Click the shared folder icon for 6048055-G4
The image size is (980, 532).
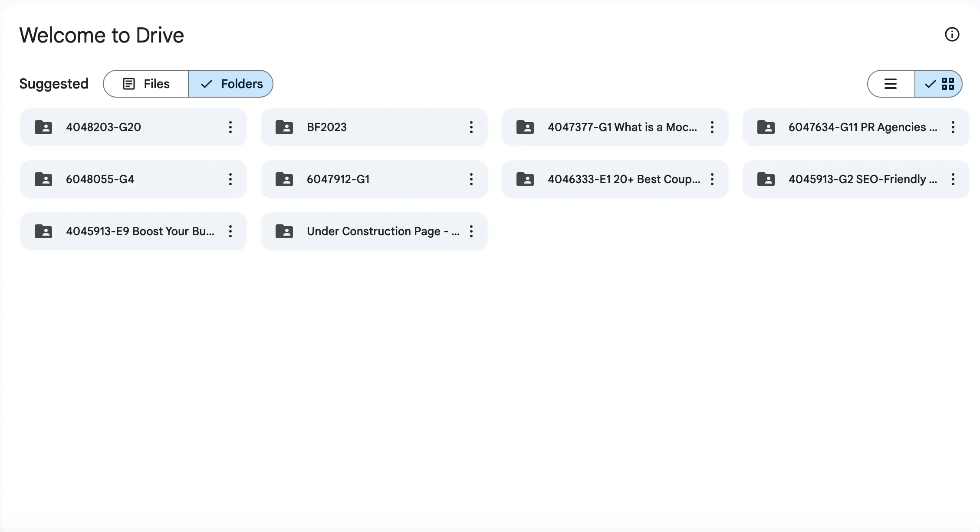pyautogui.click(x=43, y=179)
